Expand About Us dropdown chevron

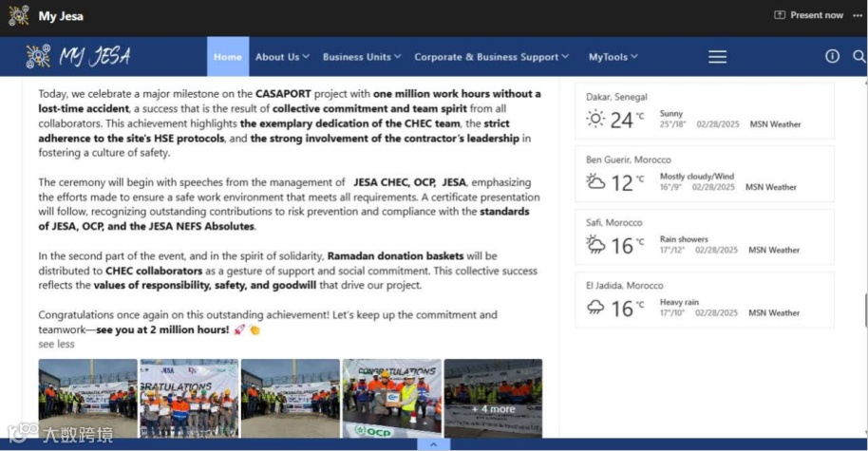coord(306,56)
